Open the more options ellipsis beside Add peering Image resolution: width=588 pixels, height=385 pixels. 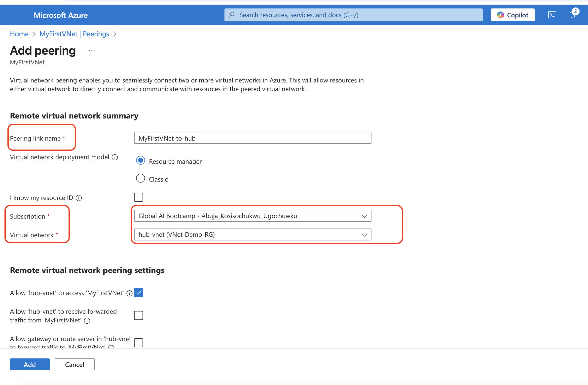pyautogui.click(x=92, y=51)
